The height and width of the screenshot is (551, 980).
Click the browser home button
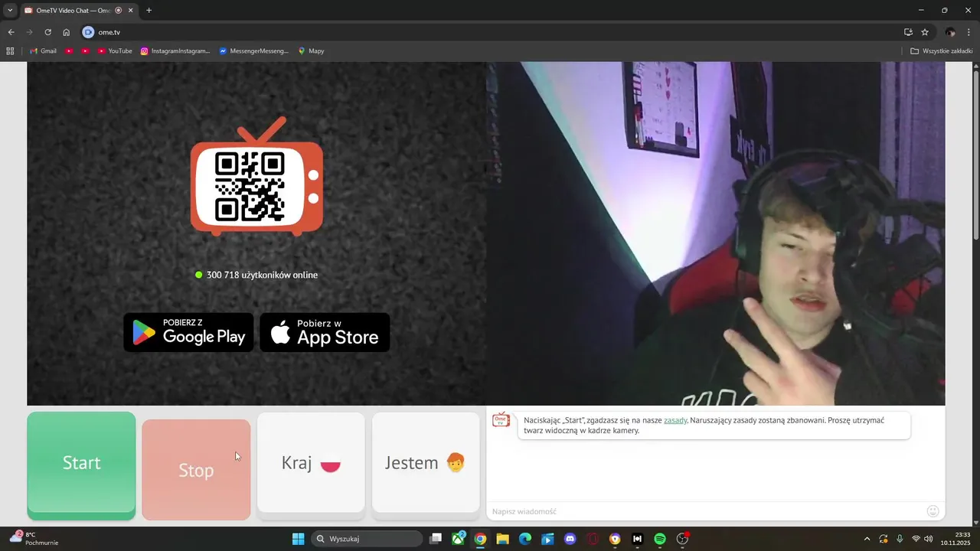[67, 32]
